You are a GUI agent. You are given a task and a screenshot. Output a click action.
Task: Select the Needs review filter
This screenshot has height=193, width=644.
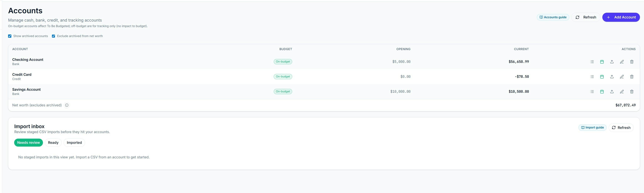coord(28,142)
